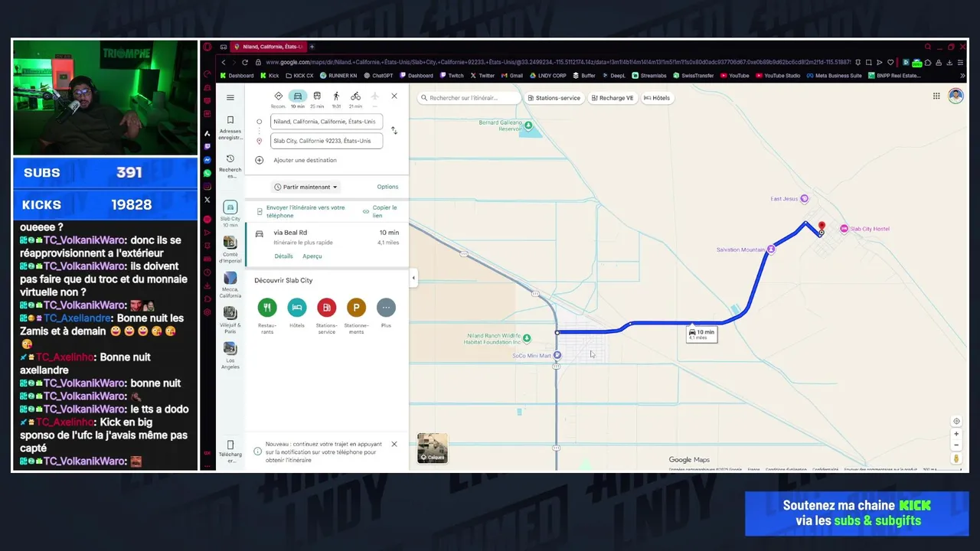The height and width of the screenshot is (551, 980).
Task: Open the Kick bookmark
Action: click(x=269, y=76)
